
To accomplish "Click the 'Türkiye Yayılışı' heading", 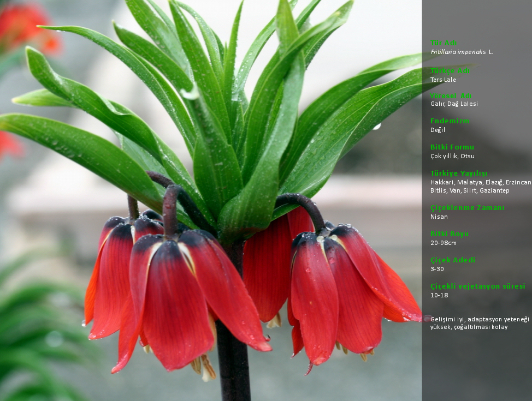I will pos(459,173).
